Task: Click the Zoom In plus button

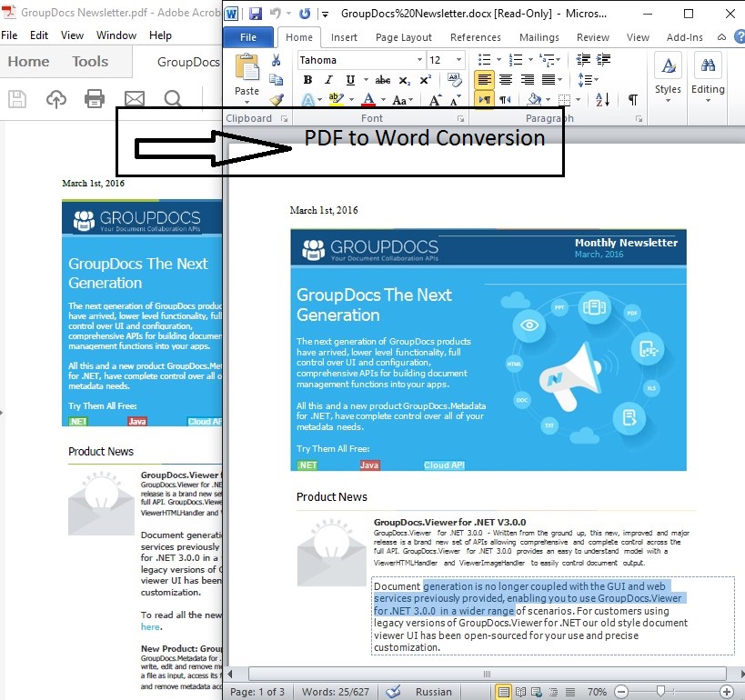Action: pos(726,692)
